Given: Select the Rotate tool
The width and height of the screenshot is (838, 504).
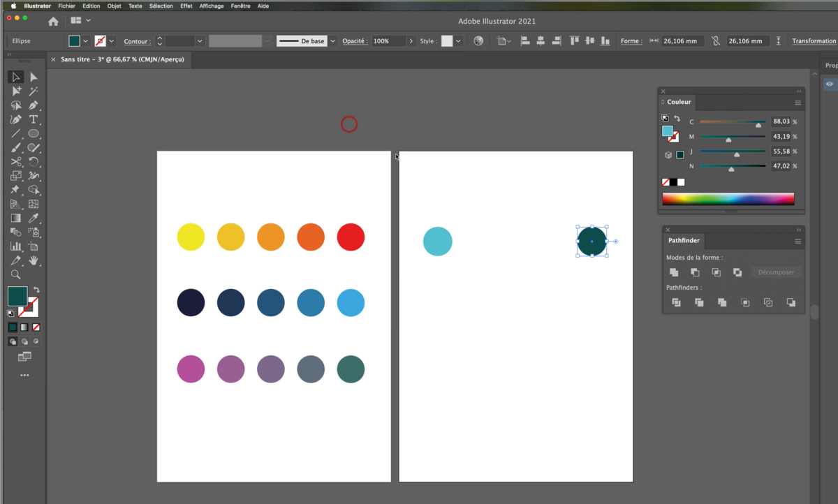Looking at the screenshot, I should tap(34, 162).
